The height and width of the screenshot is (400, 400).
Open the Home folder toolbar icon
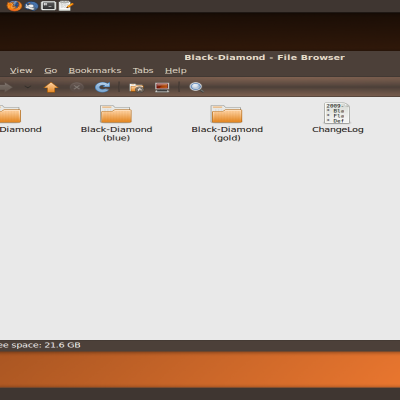(136, 87)
